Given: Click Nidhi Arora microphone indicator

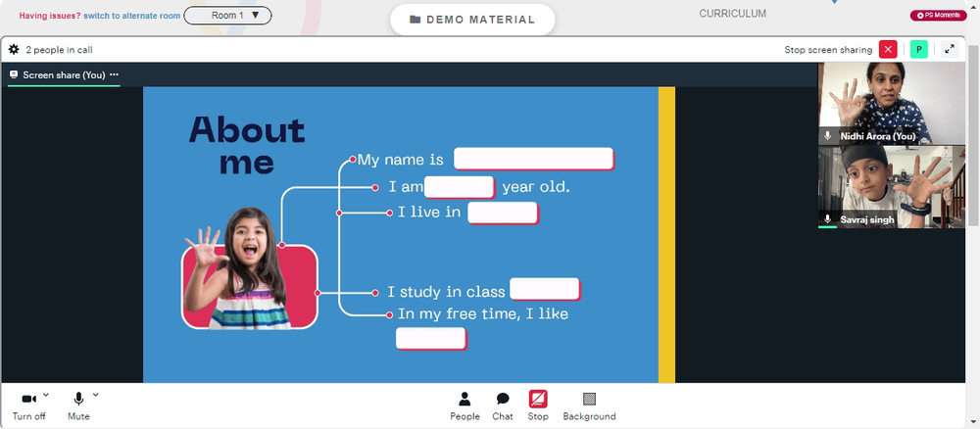Looking at the screenshot, I should coord(828,135).
